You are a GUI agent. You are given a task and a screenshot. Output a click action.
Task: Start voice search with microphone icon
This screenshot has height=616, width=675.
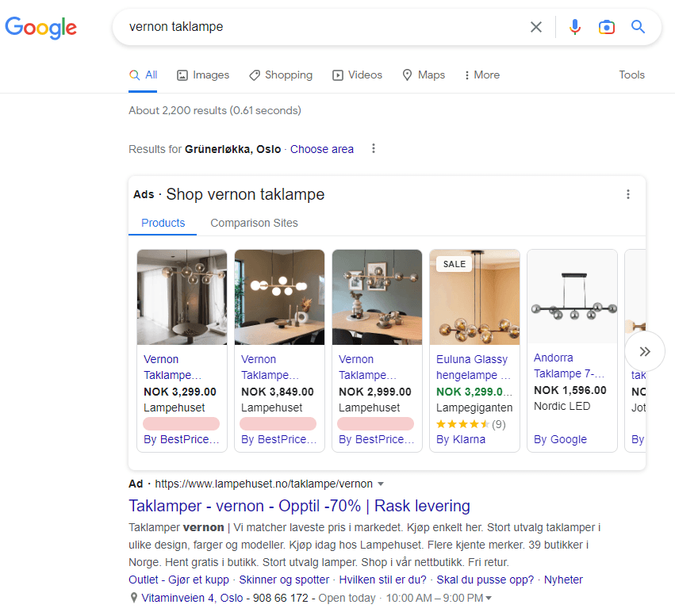point(575,27)
